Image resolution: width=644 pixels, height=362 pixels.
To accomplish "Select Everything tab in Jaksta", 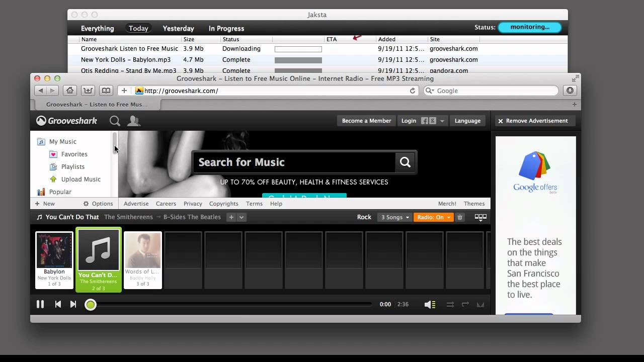I will pos(97,29).
